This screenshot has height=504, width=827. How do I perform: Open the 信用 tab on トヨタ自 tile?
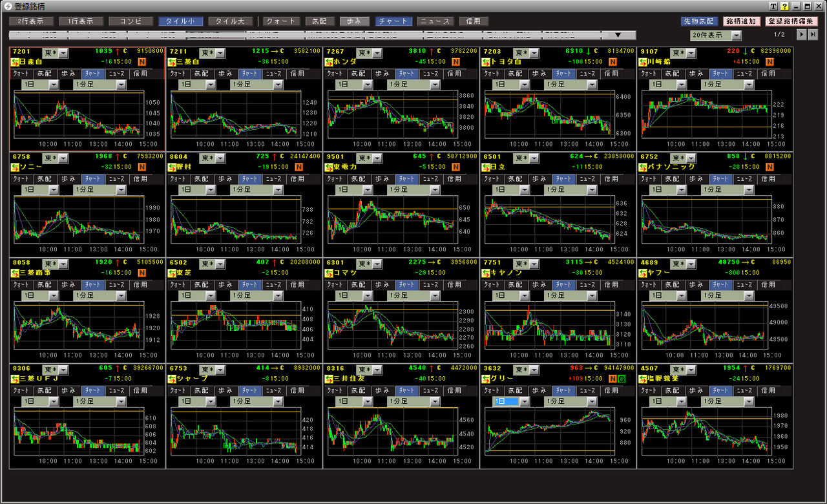pos(611,74)
